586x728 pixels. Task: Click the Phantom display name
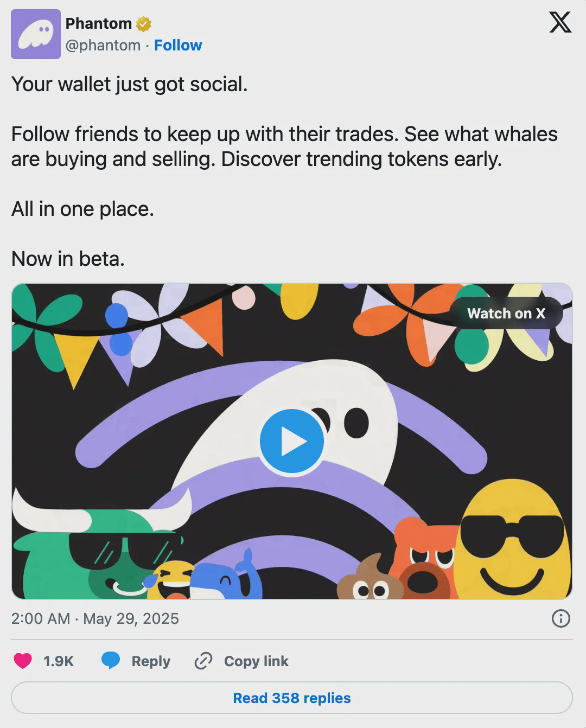point(98,24)
